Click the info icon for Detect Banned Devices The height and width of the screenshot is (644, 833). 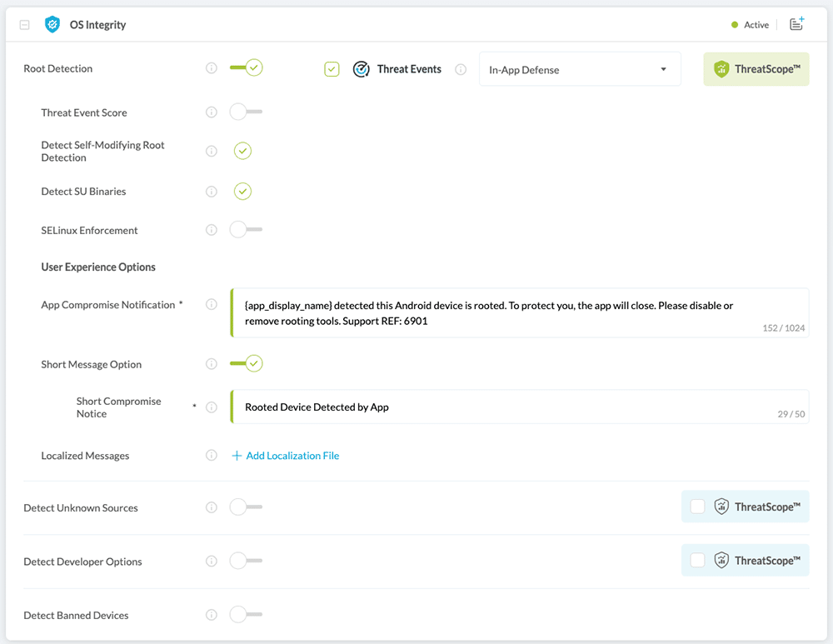[x=212, y=616]
